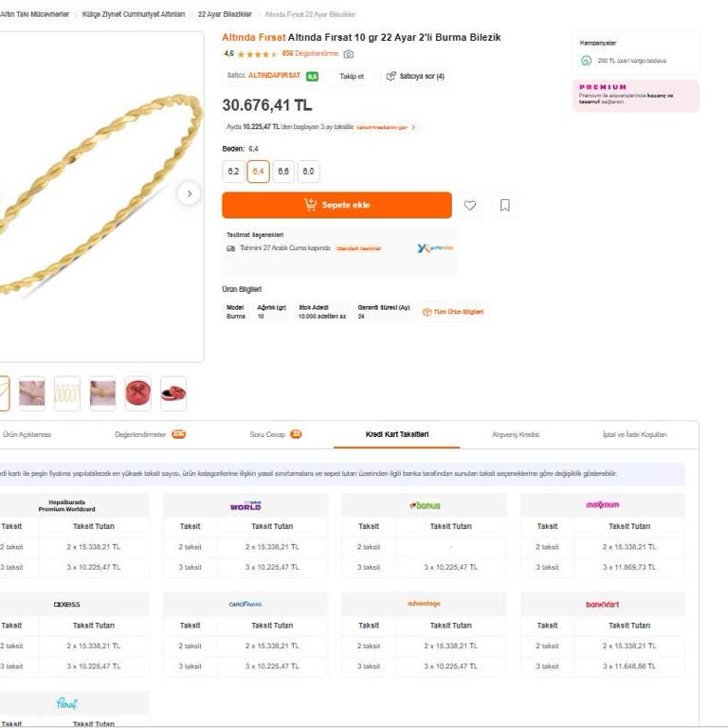Click the delivery truck icon
This screenshot has width=728, height=728.
(230, 248)
